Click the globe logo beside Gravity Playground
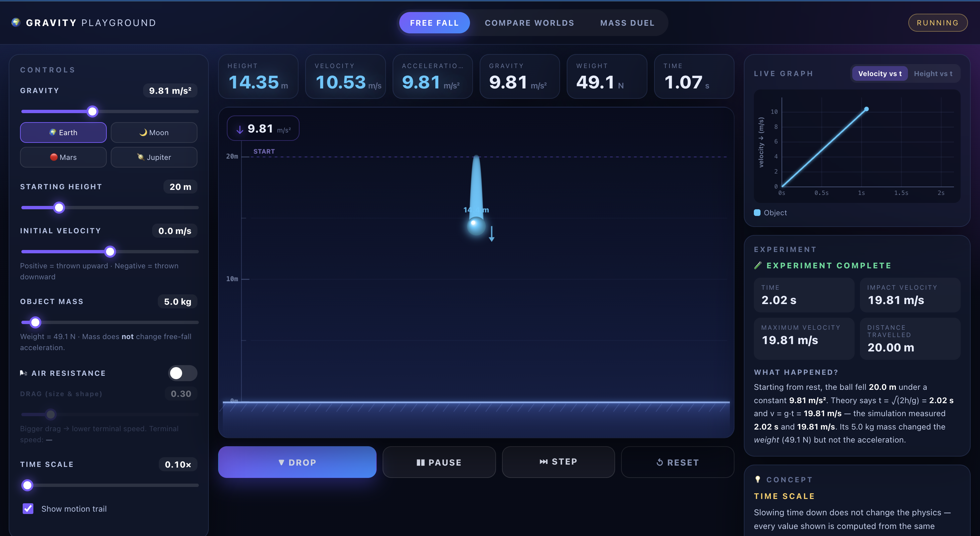This screenshot has height=536, width=980. pyautogui.click(x=16, y=22)
